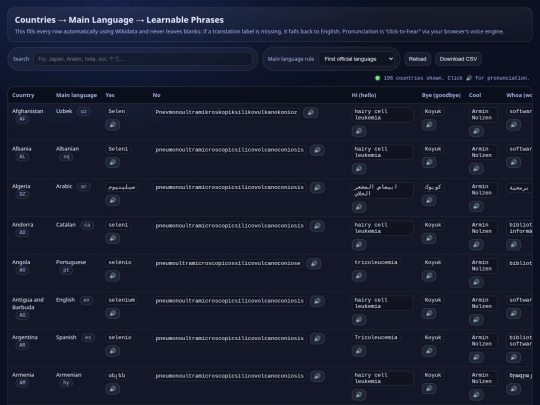Play pronunciation for Angola's No phrase
This screenshot has width=540, height=405.
[x=314, y=263]
